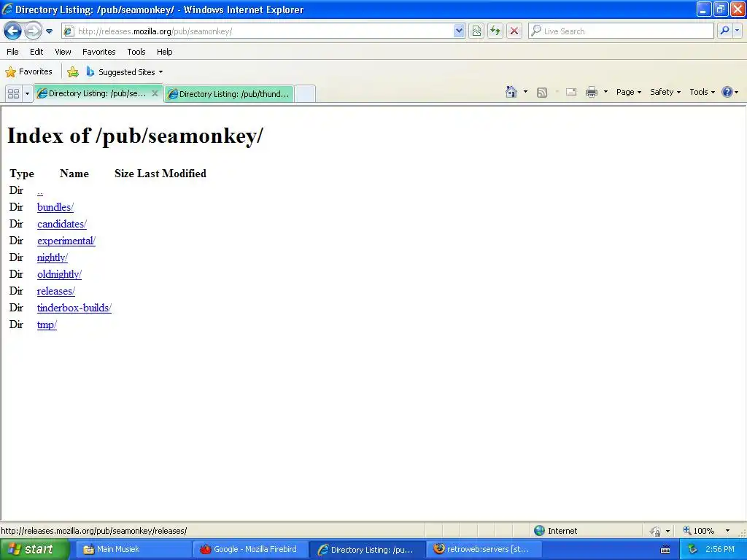Click in the Live Search box
This screenshot has height=560, width=747.
coord(621,31)
